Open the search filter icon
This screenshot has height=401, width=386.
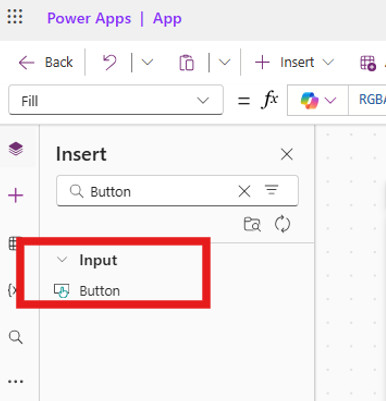pos(272,190)
